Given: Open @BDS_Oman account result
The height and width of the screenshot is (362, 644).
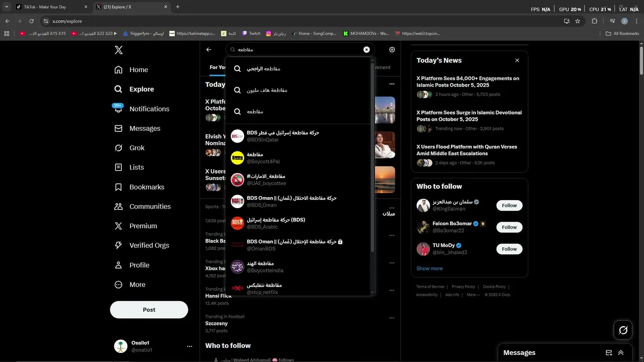Looking at the screenshot, I should click(298, 202).
